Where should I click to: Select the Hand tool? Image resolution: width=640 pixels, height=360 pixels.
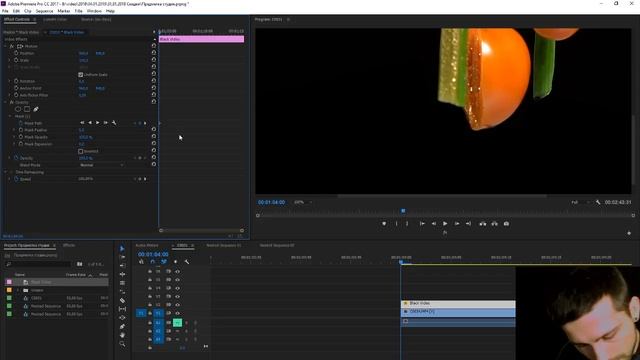pyautogui.click(x=122, y=335)
